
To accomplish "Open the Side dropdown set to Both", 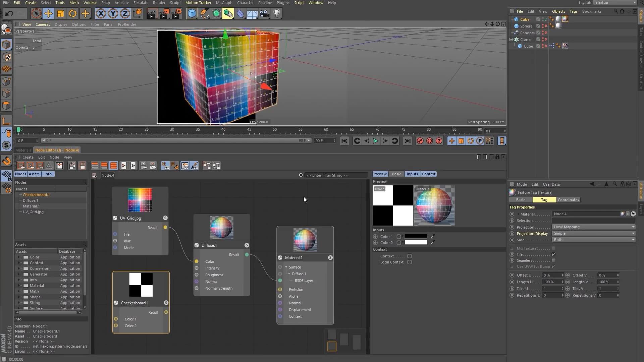I will [593, 240].
